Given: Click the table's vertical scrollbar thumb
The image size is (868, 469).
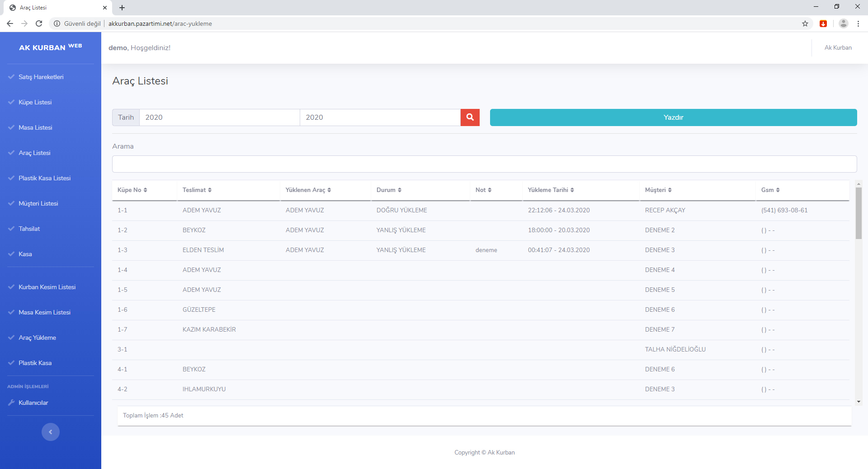Looking at the screenshot, I should point(859,212).
